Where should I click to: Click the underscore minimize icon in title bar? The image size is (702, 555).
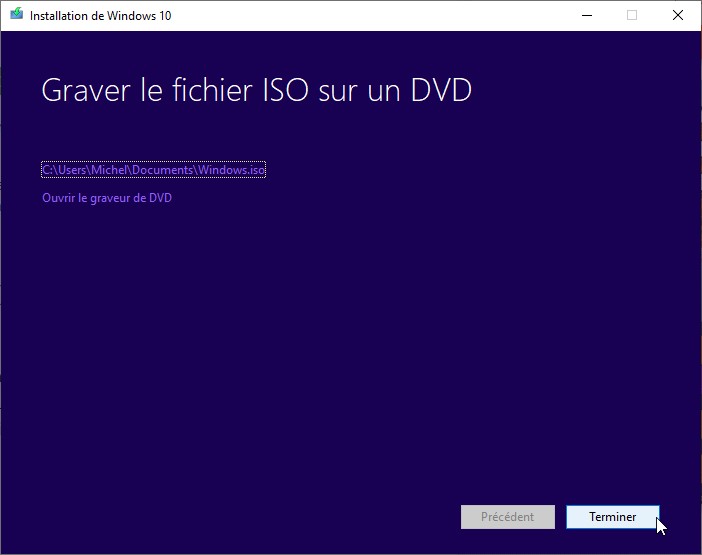click(585, 15)
